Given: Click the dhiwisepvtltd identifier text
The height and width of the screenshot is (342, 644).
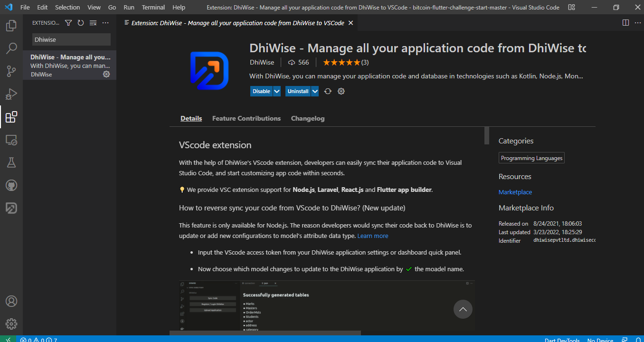Looking at the screenshot, I should [564, 240].
